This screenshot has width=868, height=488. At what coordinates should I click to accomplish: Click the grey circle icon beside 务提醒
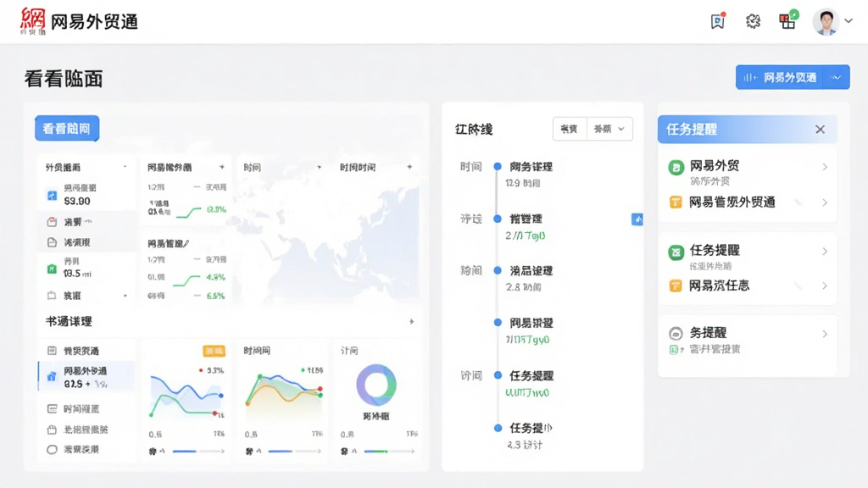tap(676, 334)
